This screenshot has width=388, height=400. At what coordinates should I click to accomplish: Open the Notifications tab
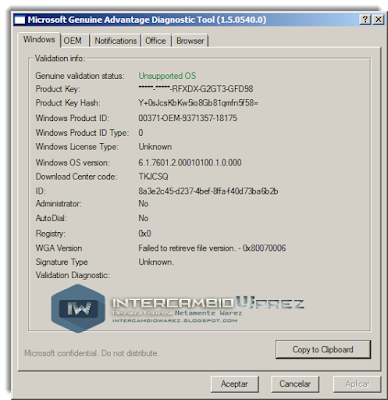116,41
